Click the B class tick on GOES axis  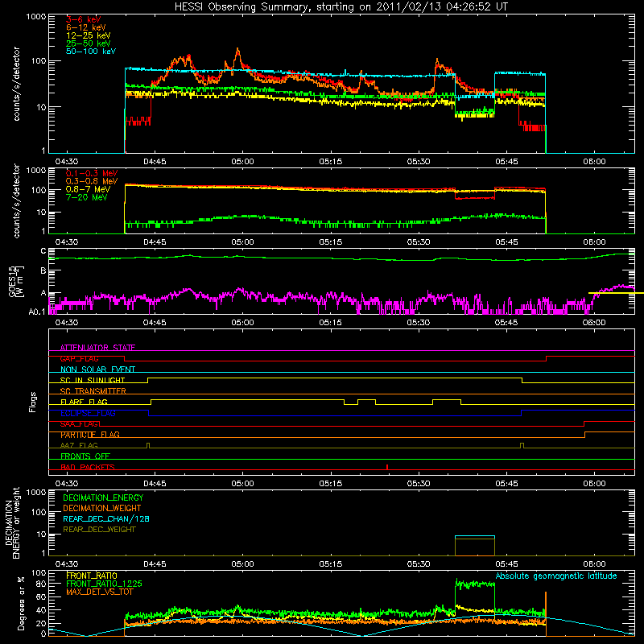(x=43, y=270)
